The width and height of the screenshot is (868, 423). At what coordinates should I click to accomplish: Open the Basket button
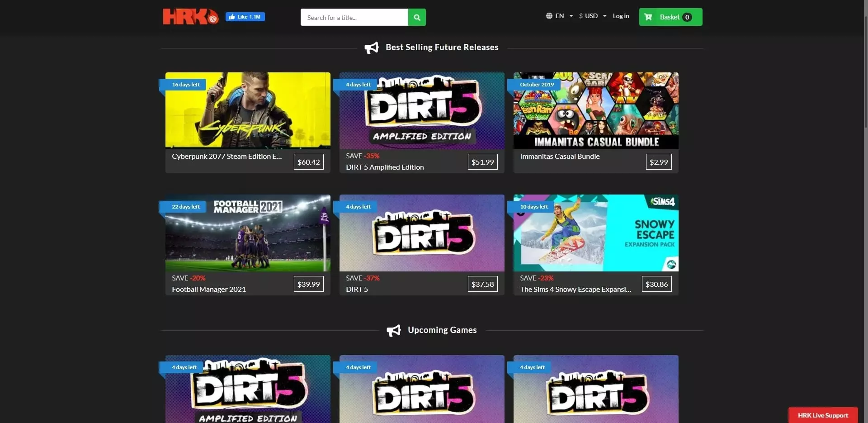(x=670, y=17)
